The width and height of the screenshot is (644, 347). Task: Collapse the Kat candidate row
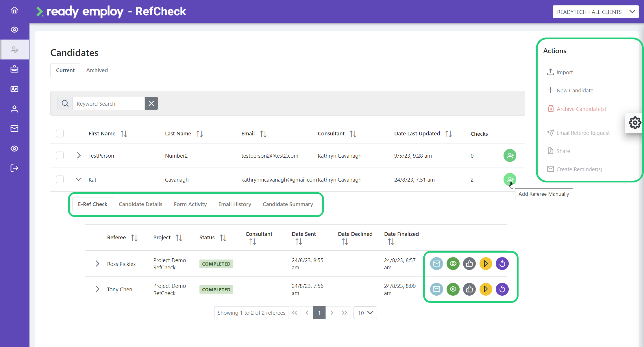(x=79, y=179)
